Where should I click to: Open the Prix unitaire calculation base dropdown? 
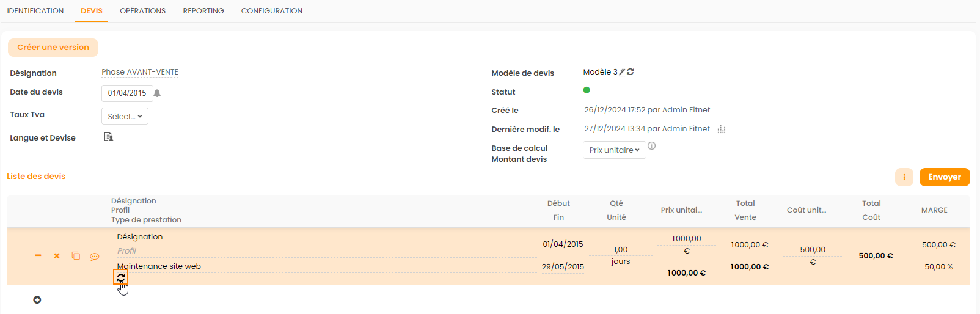[x=614, y=150]
